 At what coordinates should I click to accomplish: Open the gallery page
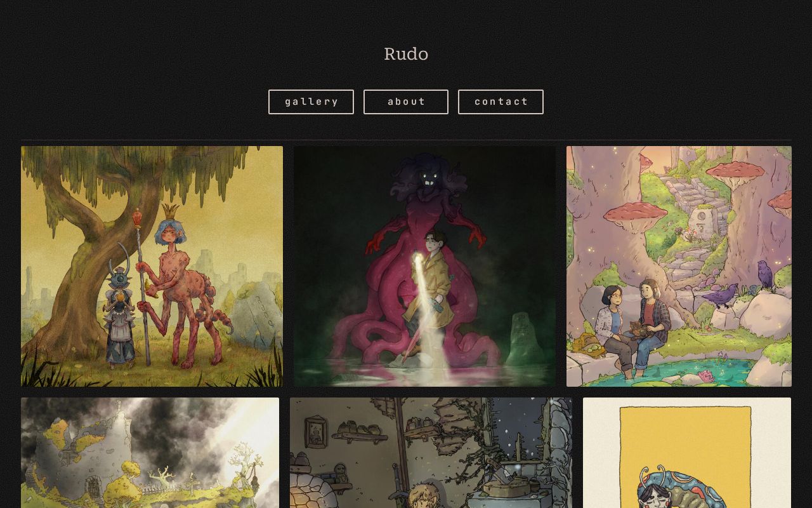point(311,102)
